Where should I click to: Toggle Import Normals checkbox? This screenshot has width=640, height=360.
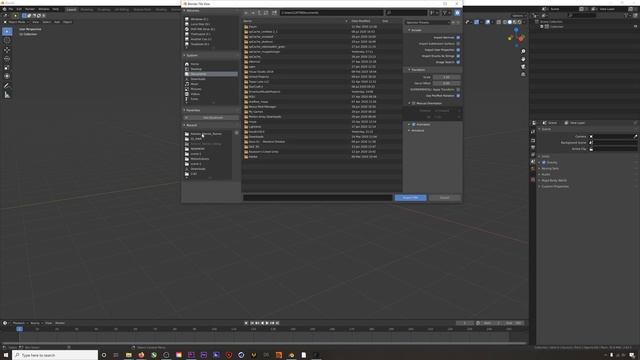(458, 38)
